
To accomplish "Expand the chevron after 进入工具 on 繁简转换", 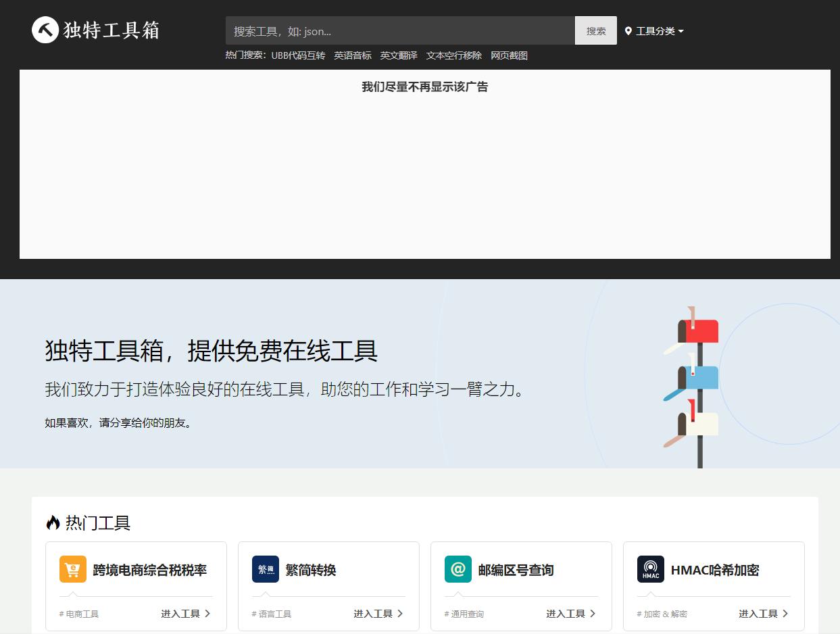I will click(401, 613).
